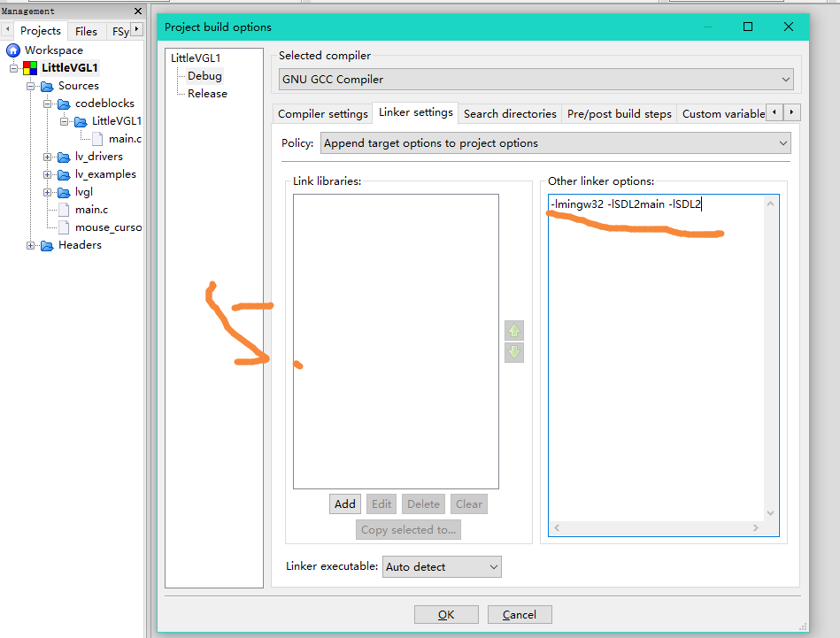The image size is (840, 638).
Task: Collapse the nested LittleVGL1 folder
Action: (64, 121)
